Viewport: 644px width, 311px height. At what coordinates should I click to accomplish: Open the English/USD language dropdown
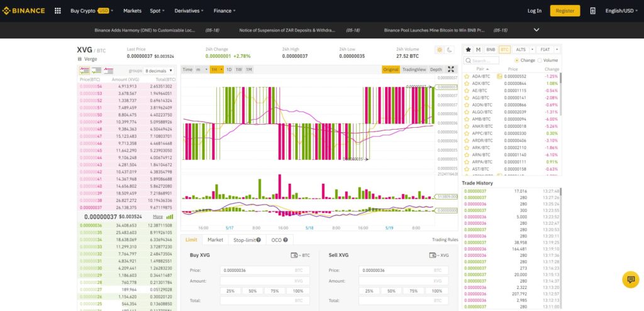point(622,11)
